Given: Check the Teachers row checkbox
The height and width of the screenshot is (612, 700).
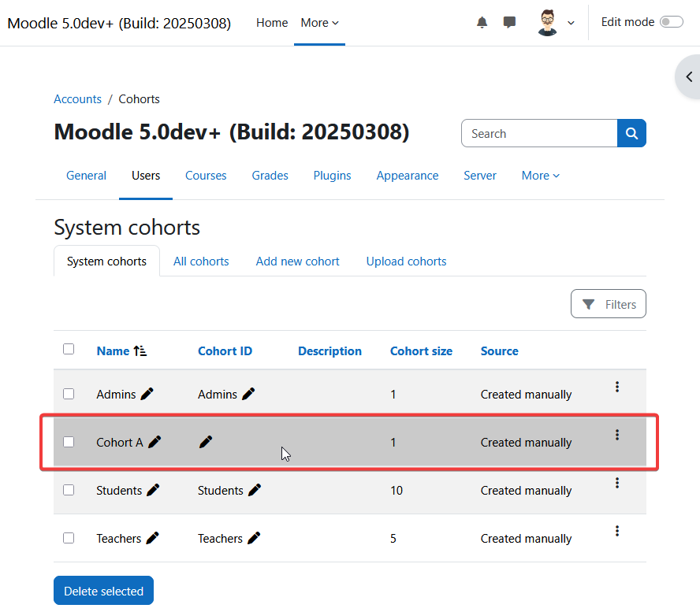Looking at the screenshot, I should 69,539.
